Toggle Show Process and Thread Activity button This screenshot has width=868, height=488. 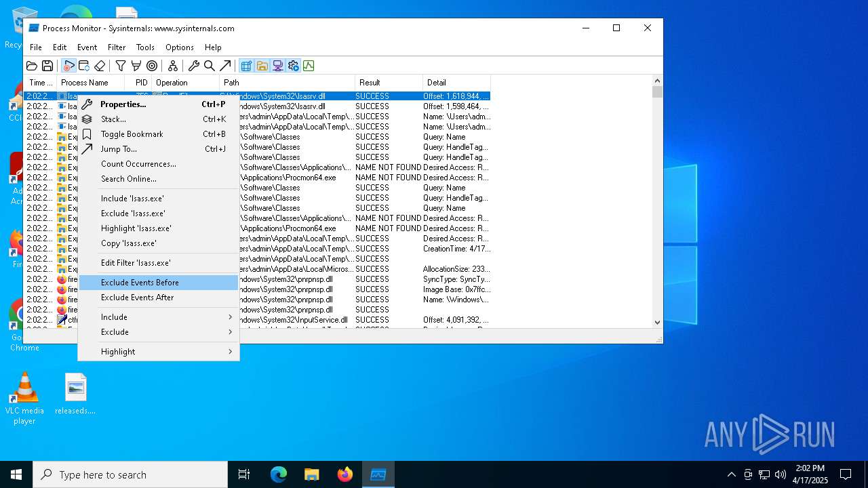pyautogui.click(x=293, y=66)
